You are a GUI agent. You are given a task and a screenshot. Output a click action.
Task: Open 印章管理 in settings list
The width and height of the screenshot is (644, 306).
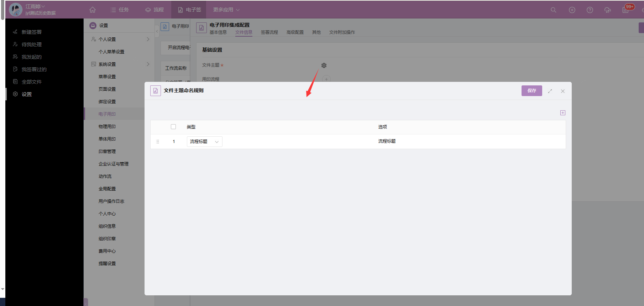[x=107, y=152]
